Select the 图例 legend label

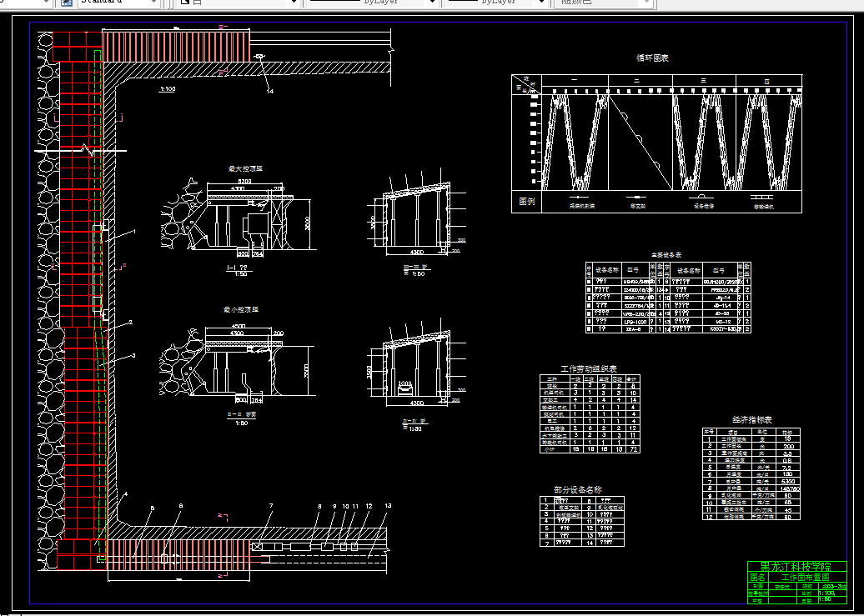coord(527,202)
